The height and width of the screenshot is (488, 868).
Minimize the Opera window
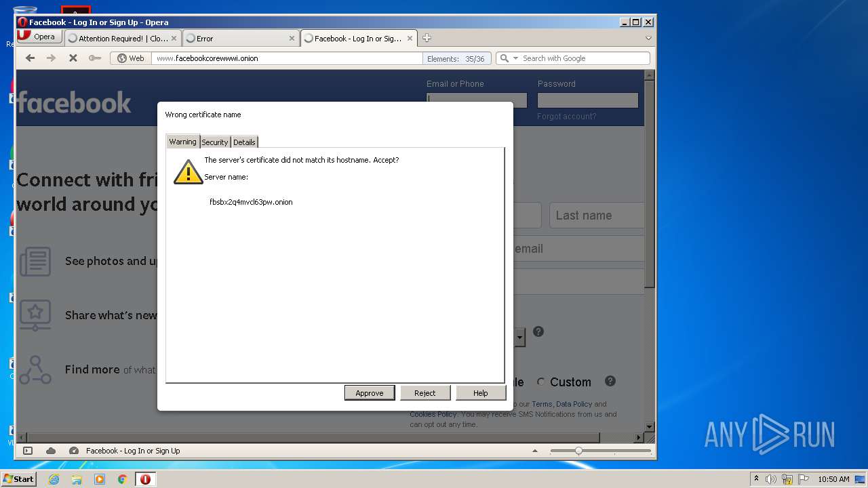625,22
